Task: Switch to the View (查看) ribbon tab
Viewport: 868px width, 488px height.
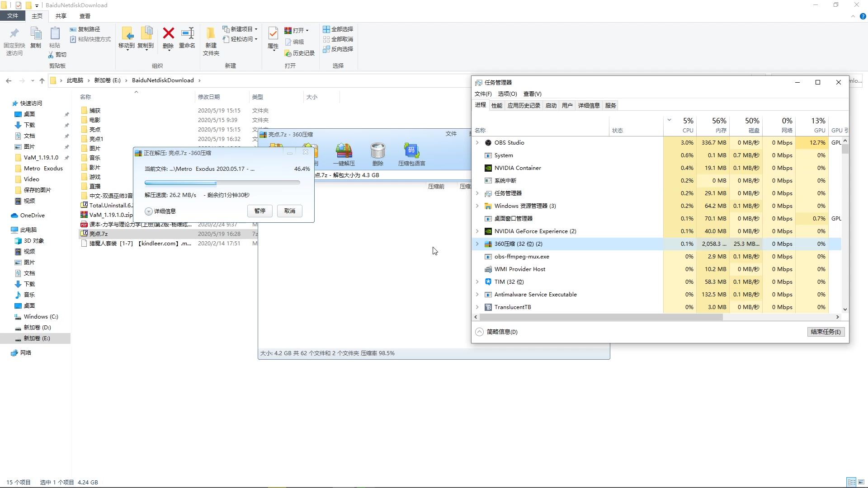Action: 85,16
